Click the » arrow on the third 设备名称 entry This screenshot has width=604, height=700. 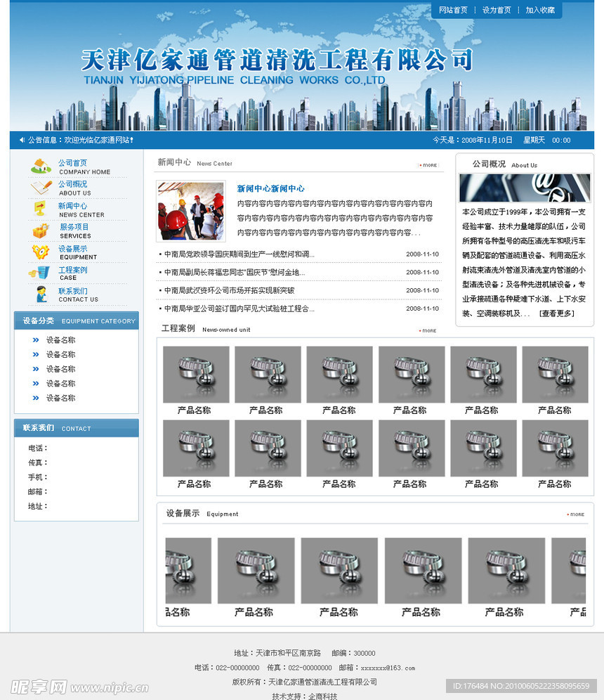click(35, 368)
